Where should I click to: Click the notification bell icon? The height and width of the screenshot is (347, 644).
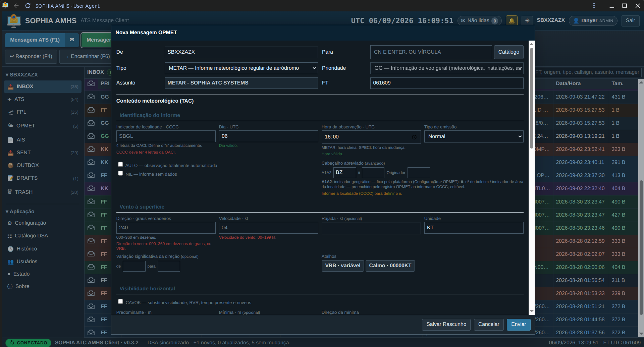(512, 20)
